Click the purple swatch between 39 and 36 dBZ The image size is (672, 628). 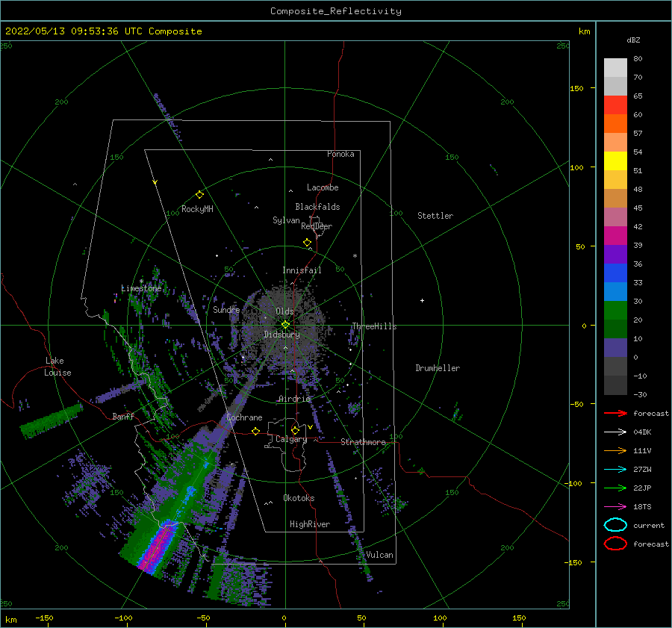tap(615, 254)
